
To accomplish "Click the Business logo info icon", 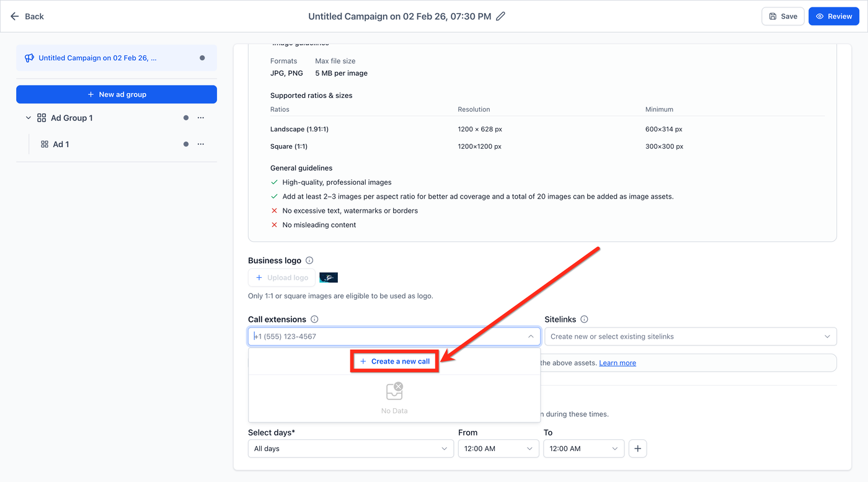I will (x=309, y=261).
